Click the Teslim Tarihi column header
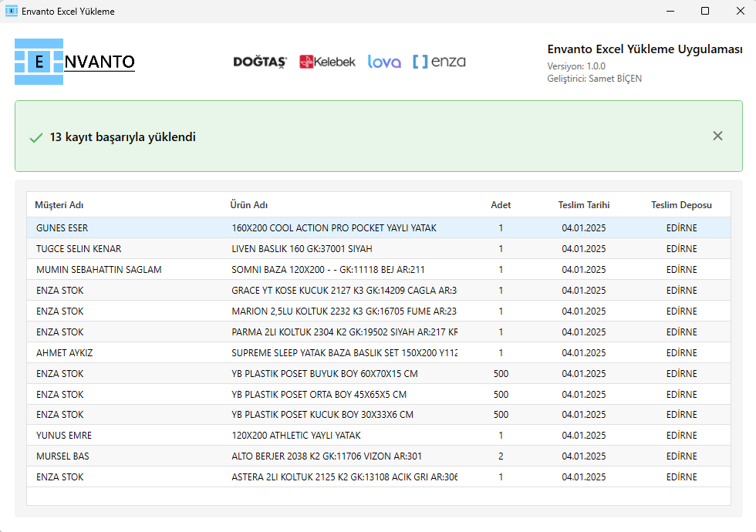 point(584,205)
